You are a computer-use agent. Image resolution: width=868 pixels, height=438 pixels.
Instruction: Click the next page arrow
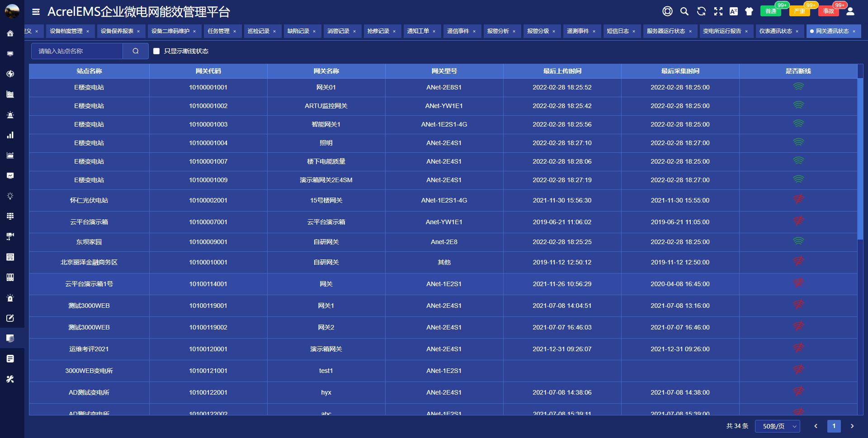point(852,426)
